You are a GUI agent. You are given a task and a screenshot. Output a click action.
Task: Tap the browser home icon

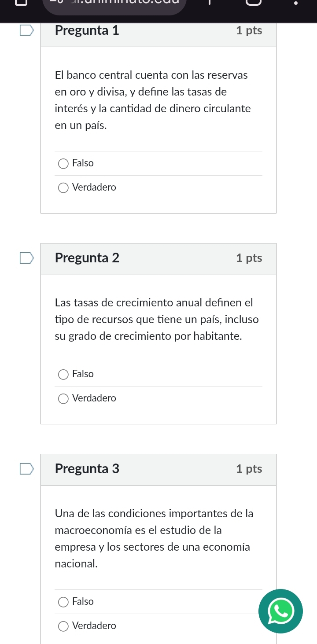tap(20, 3)
